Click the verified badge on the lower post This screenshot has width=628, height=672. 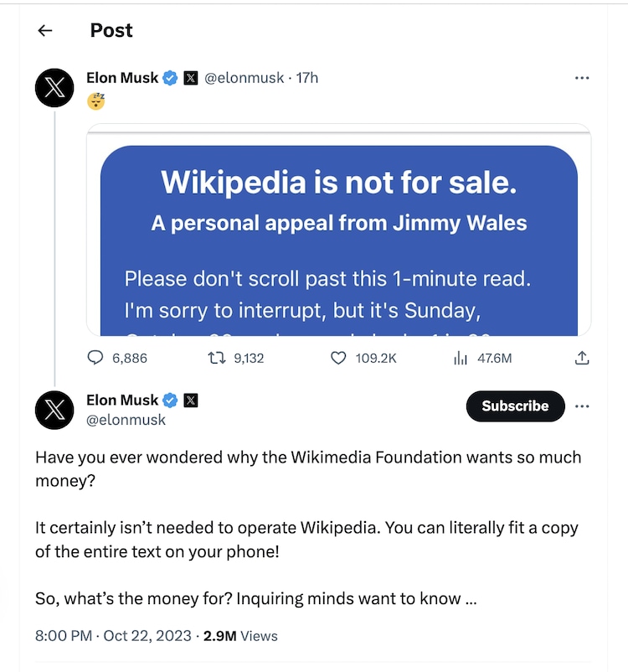170,400
